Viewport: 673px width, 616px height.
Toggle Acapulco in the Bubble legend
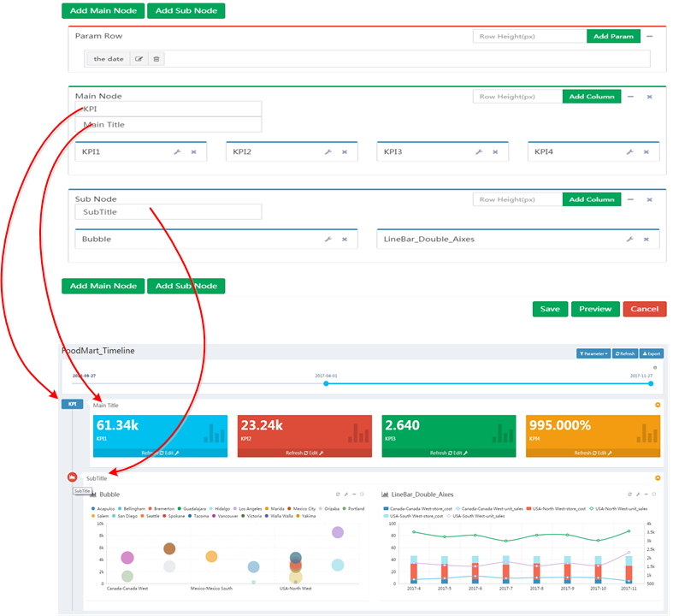point(103,509)
